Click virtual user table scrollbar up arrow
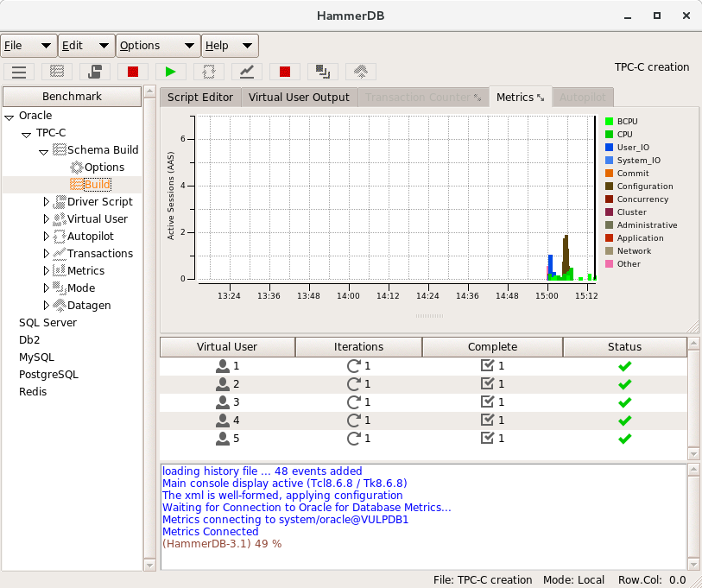The width and height of the screenshot is (702, 588). (x=694, y=344)
